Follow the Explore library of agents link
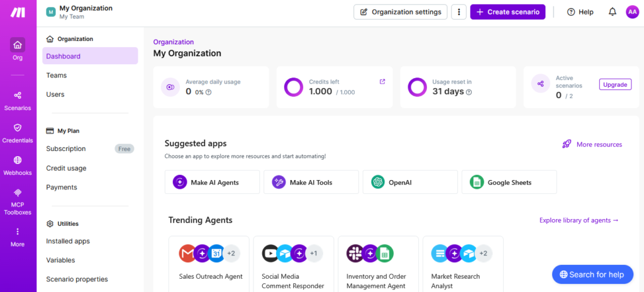 click(x=579, y=220)
